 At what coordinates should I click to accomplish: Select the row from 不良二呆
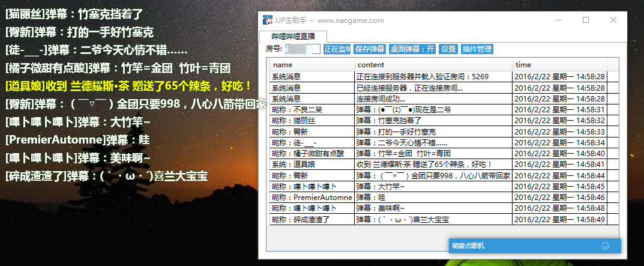pyautogui.click(x=438, y=110)
